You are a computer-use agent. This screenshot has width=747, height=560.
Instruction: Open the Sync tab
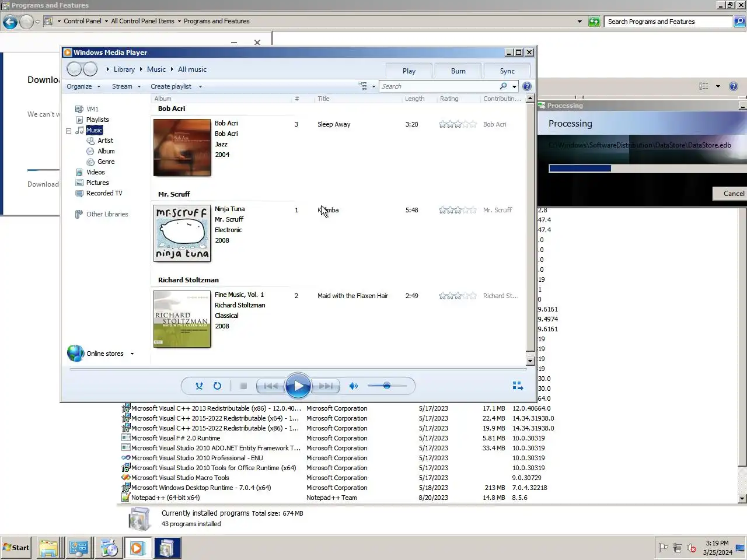pos(507,71)
